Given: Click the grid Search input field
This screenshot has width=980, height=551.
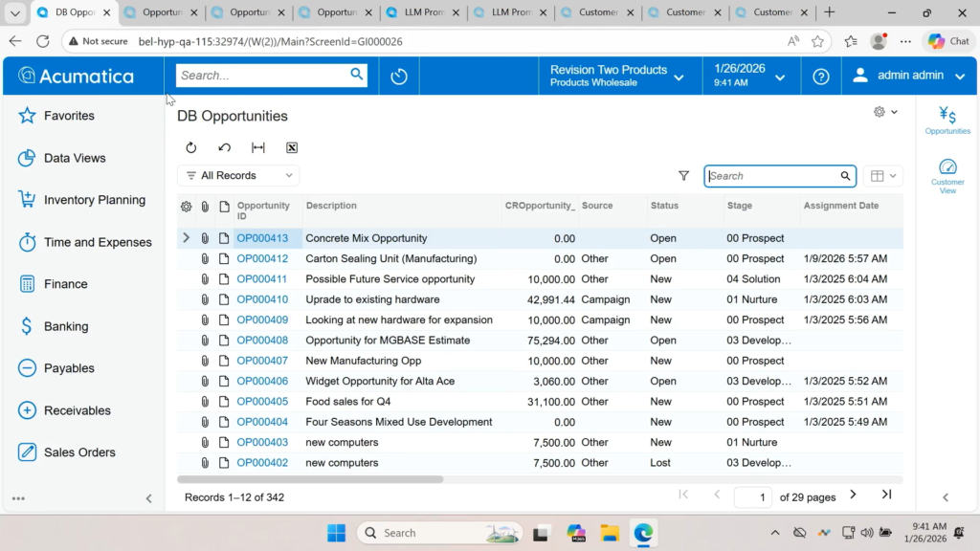Looking at the screenshot, I should (771, 176).
